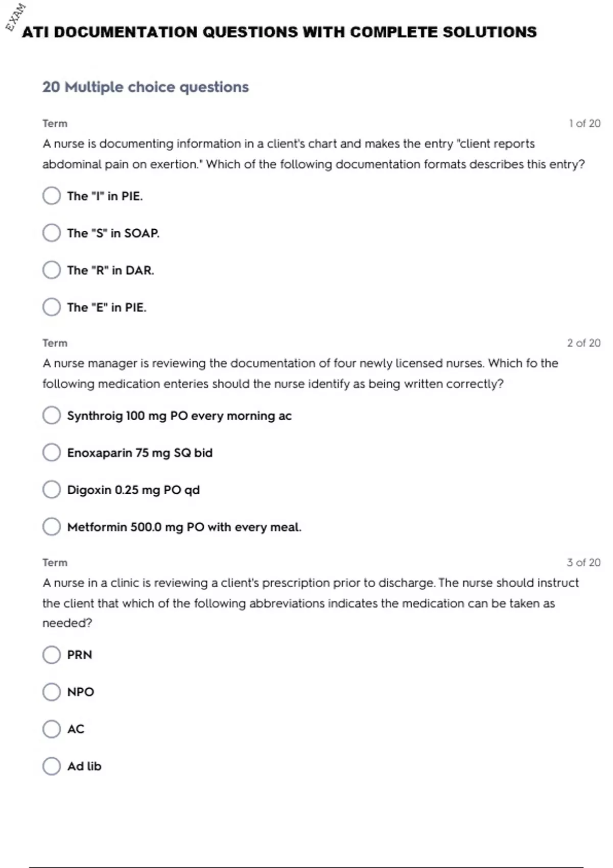Select the NPO radio button
This screenshot has width=613, height=868.
52,692
